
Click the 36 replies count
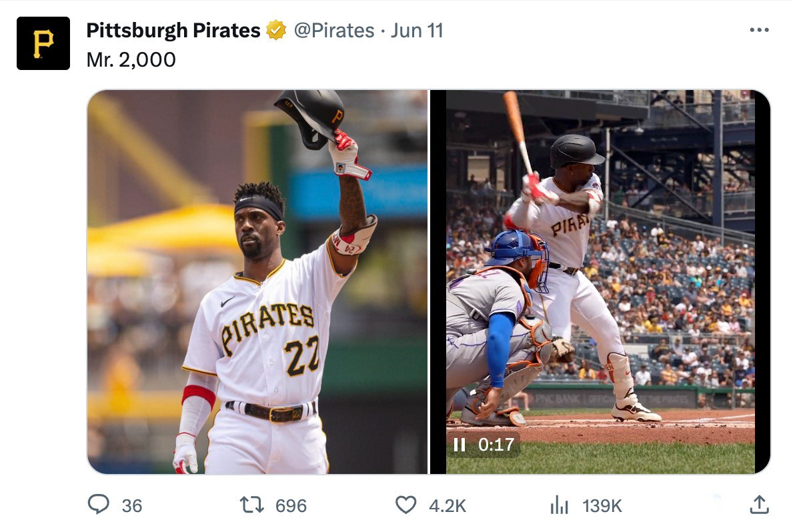(x=132, y=506)
